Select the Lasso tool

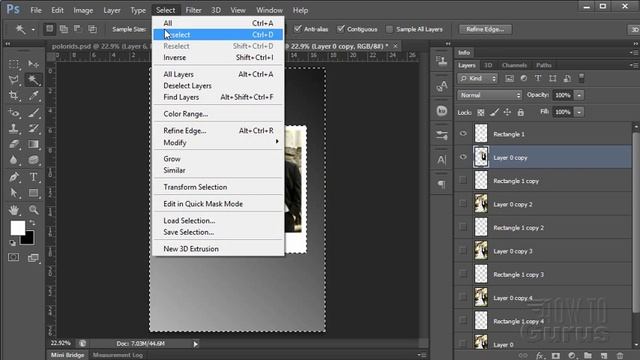13,80
